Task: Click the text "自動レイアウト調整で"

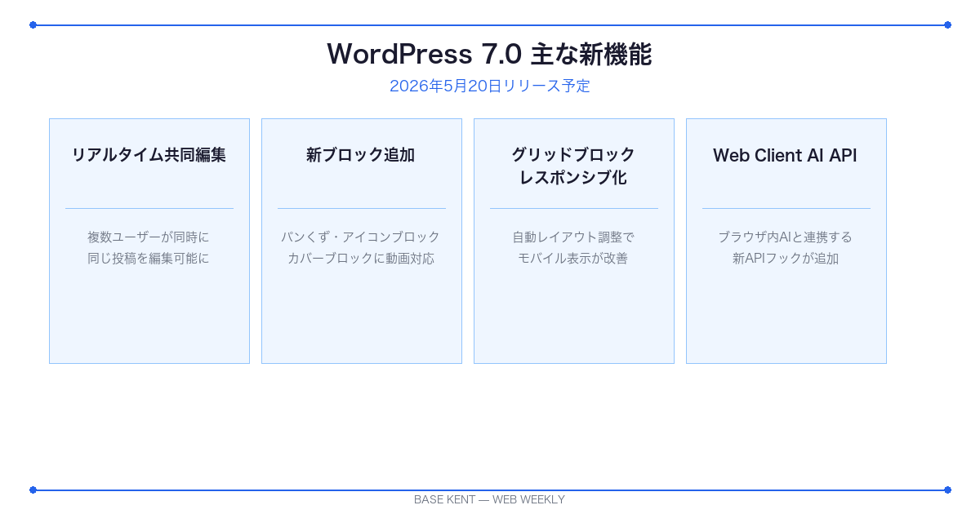Action: (573, 237)
